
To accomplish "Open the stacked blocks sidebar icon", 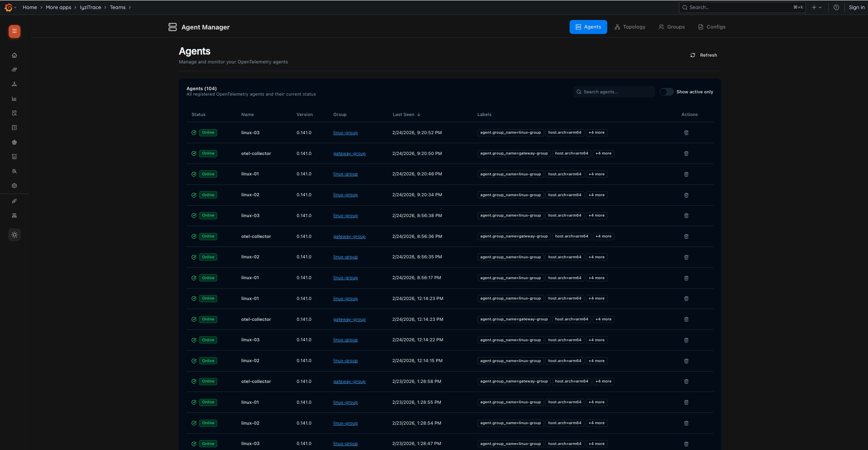I will coord(15,70).
